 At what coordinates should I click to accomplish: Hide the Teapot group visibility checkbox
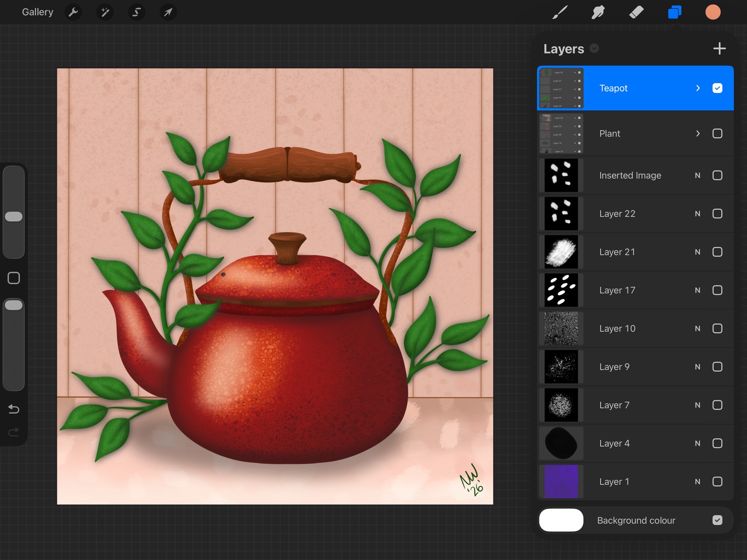tap(717, 88)
